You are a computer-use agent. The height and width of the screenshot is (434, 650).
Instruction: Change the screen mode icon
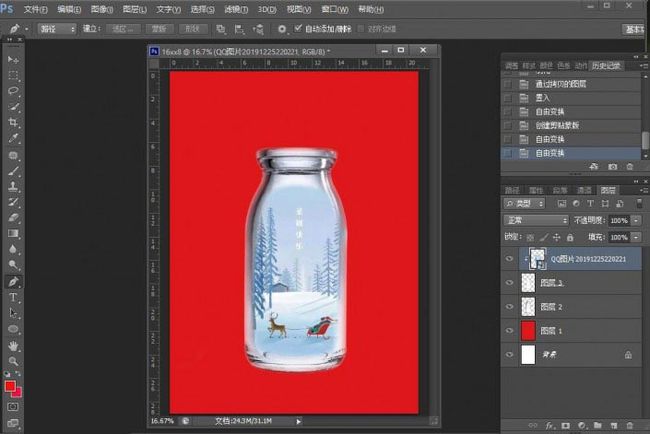click(13, 423)
